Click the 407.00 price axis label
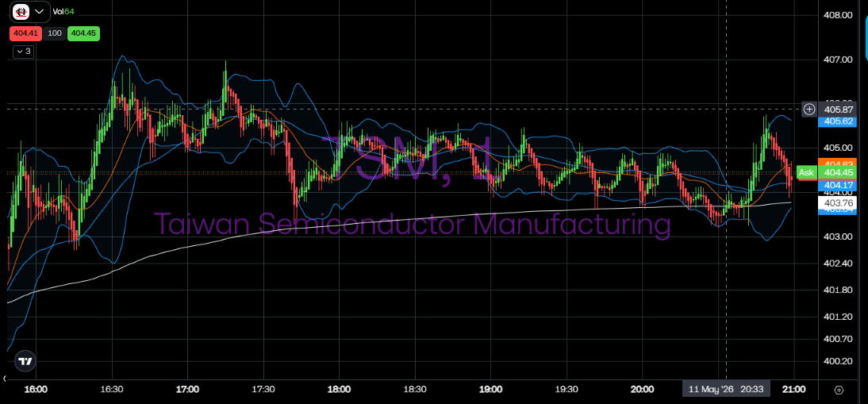This screenshot has height=404, width=868. coord(838,60)
